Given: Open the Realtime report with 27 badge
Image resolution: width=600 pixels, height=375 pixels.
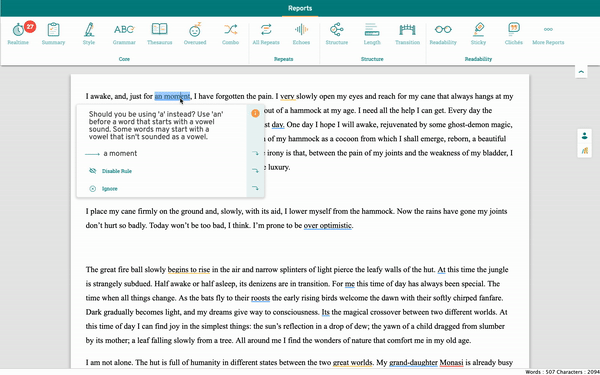Looking at the screenshot, I should [18, 34].
